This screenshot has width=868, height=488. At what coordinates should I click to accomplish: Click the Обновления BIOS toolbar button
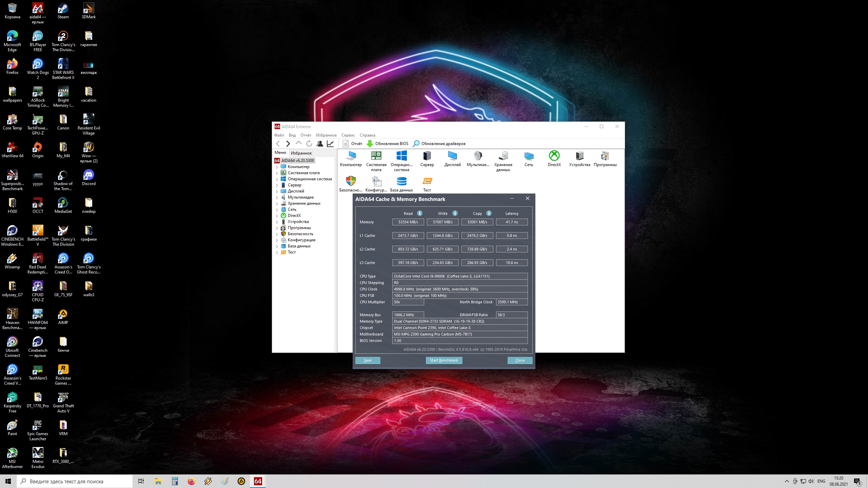pyautogui.click(x=388, y=144)
